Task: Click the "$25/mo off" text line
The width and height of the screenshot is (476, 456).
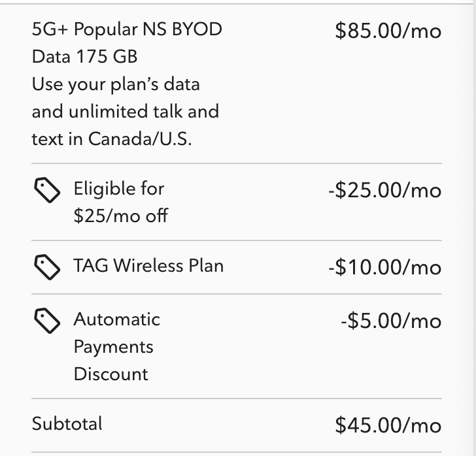Action: (120, 216)
